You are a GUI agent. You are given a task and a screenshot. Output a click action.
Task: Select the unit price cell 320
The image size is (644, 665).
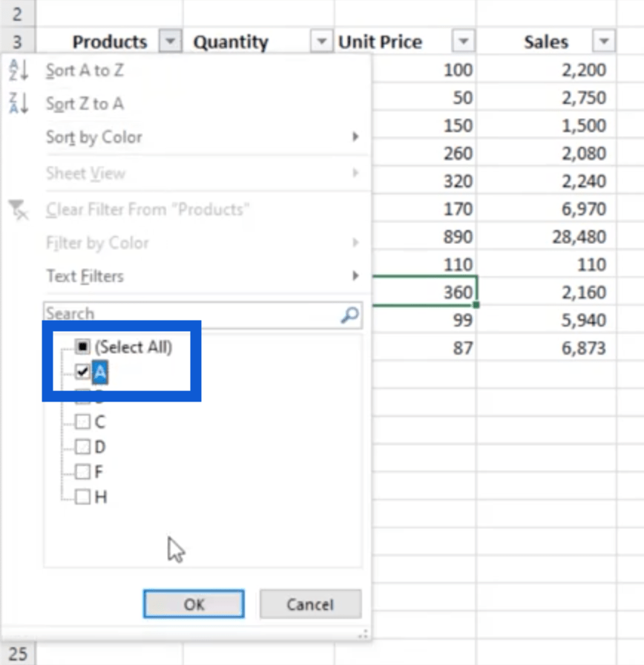(x=424, y=181)
